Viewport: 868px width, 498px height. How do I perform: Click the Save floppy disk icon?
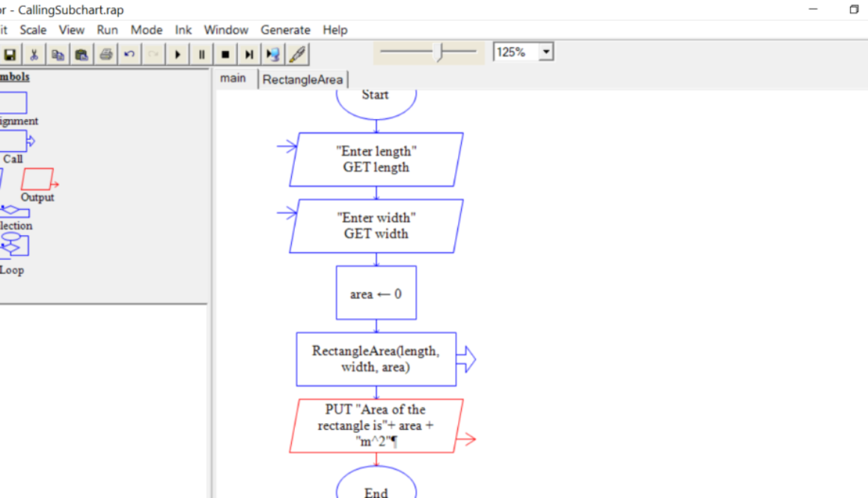click(x=10, y=55)
